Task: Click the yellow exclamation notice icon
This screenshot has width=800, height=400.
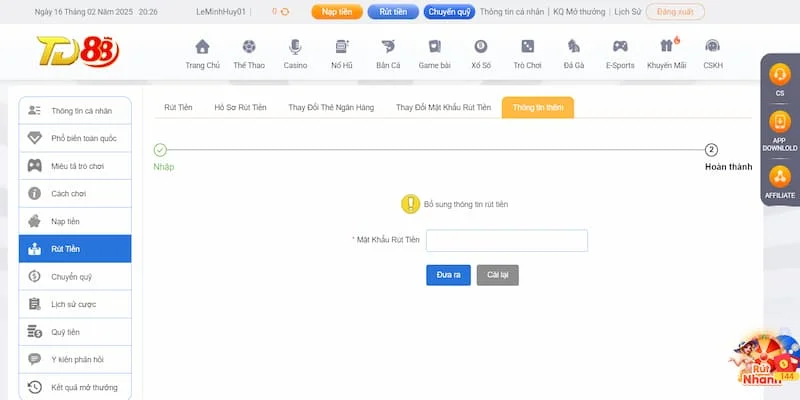Action: tap(411, 204)
